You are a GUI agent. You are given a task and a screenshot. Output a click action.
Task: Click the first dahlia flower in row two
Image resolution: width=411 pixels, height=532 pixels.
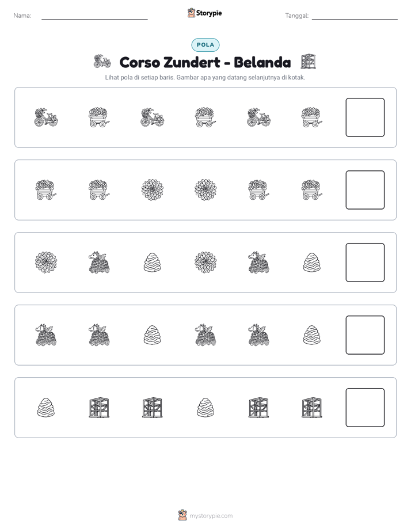click(x=153, y=190)
